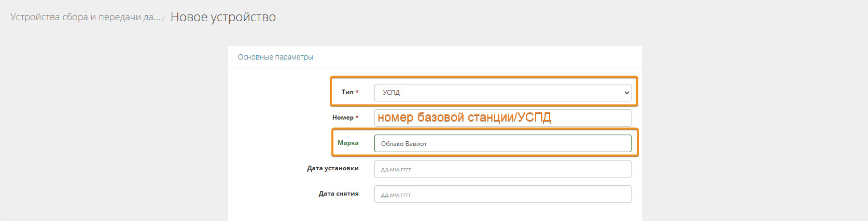Screen dimensions: 868x221
Task: Switch to the Основные параметры tab
Action: click(275, 57)
